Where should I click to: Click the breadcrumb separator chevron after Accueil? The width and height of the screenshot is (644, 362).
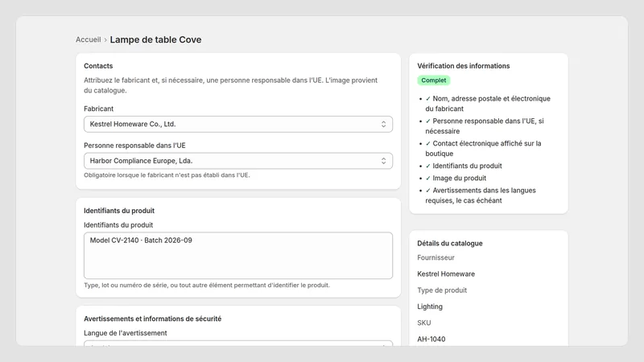point(105,40)
